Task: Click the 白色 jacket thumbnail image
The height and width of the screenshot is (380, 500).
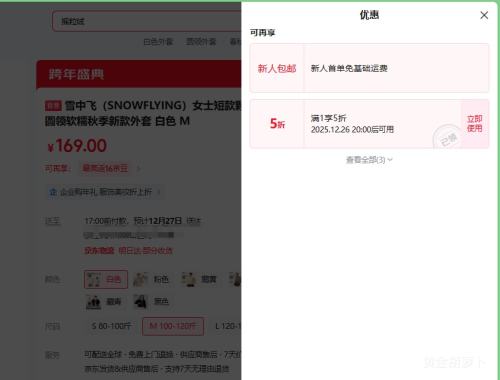Action: click(94, 279)
